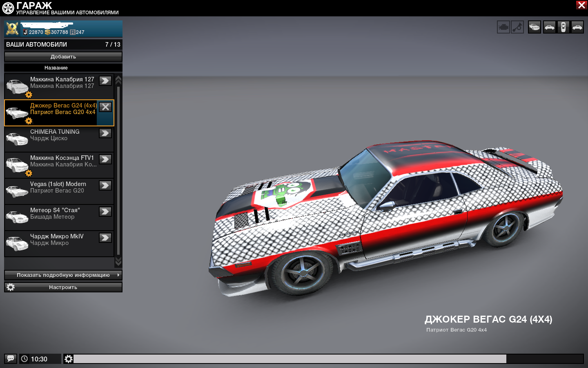This screenshot has width=588, height=368.
Task: Toggle the horn sound preview icon
Action: pyautogui.click(x=517, y=27)
